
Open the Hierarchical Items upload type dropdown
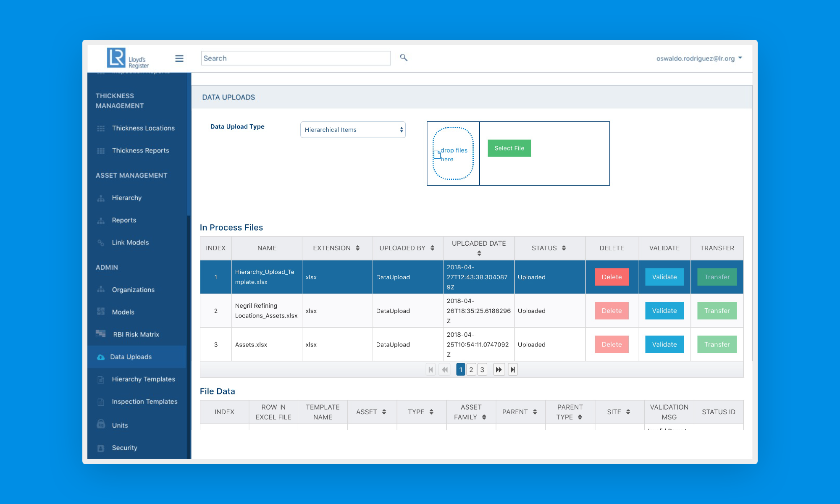(353, 130)
